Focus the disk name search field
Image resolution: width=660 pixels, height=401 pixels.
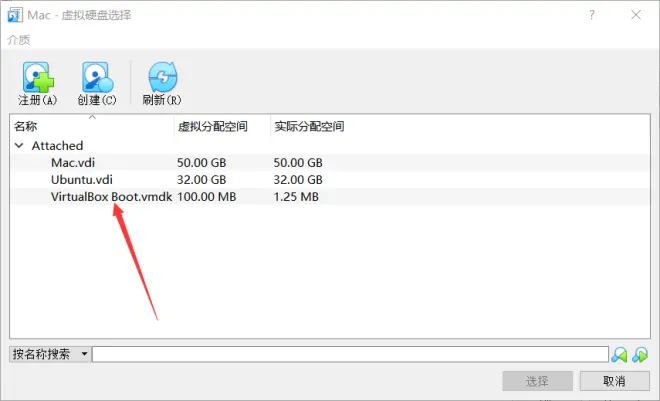click(x=350, y=354)
